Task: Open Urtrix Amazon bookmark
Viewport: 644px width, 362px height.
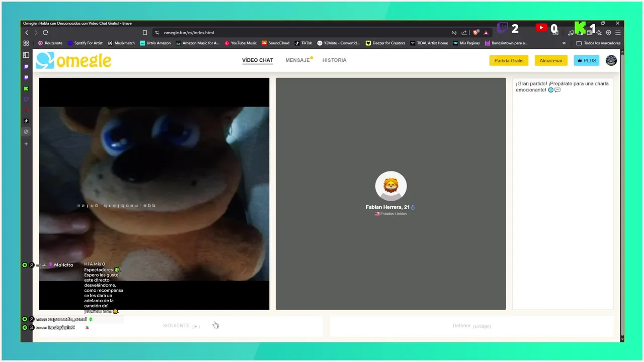Action: tap(155, 43)
